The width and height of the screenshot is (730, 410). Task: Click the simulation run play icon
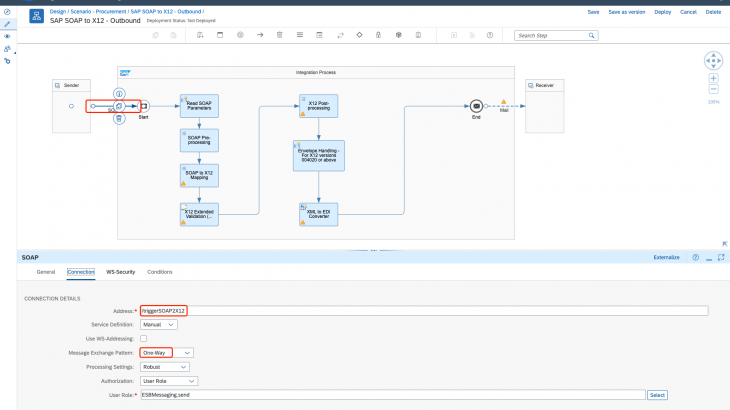[x=454, y=35]
